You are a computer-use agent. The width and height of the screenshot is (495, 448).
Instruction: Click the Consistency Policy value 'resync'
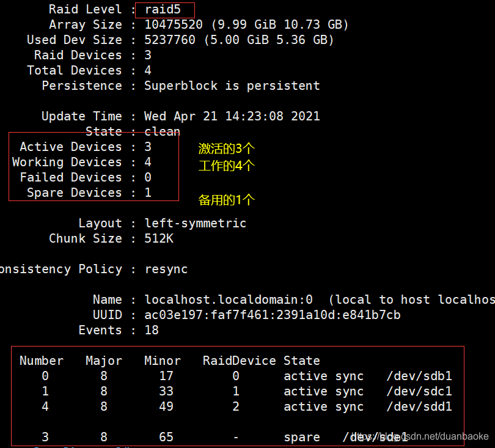(166, 270)
